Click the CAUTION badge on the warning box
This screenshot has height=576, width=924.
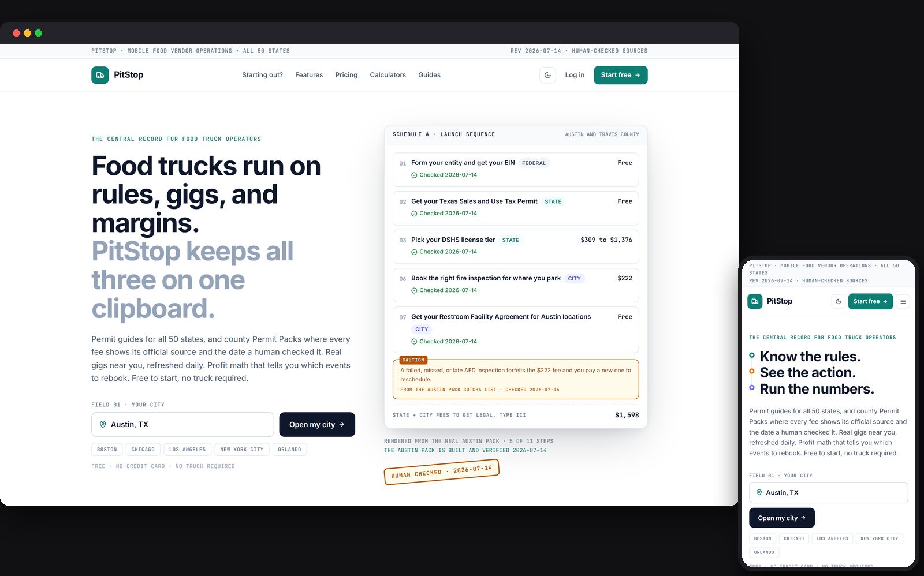(x=413, y=360)
